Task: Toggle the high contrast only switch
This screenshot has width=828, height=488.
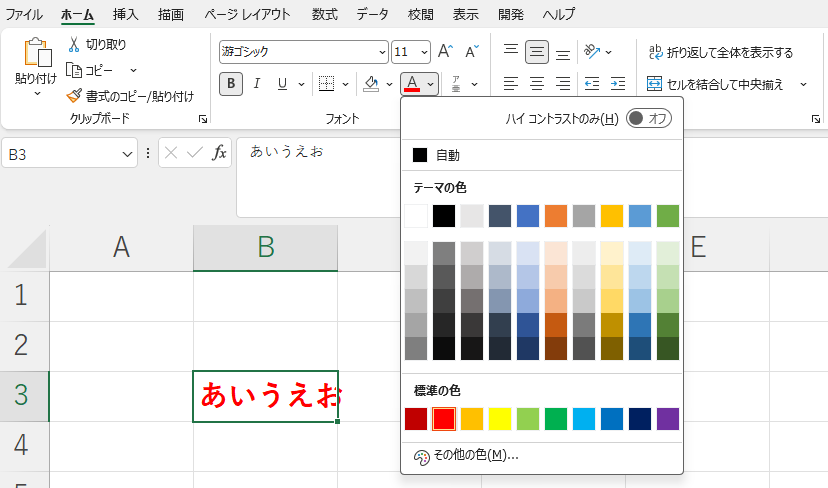Action: click(649, 118)
